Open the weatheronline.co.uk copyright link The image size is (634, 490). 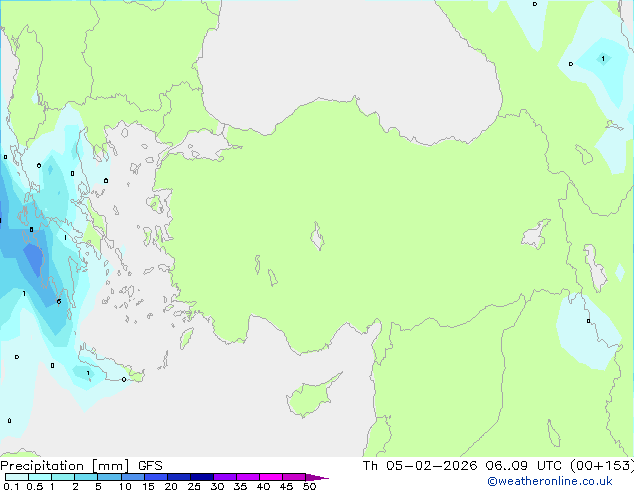click(x=550, y=481)
